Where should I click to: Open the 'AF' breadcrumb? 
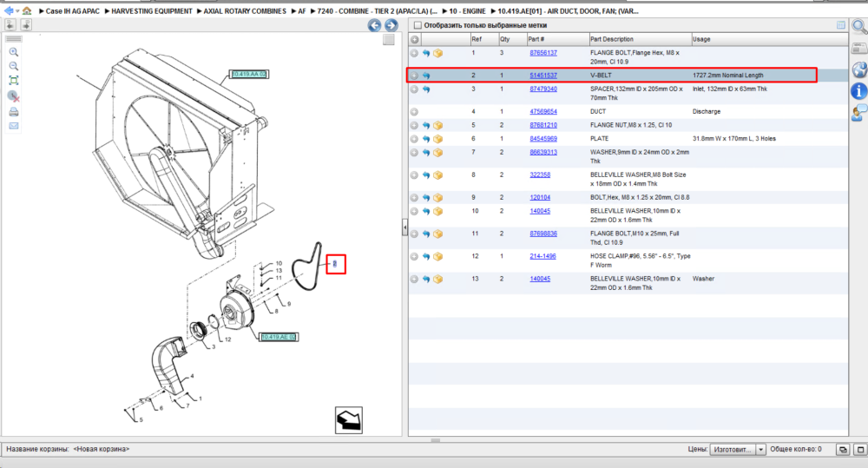coord(302,11)
